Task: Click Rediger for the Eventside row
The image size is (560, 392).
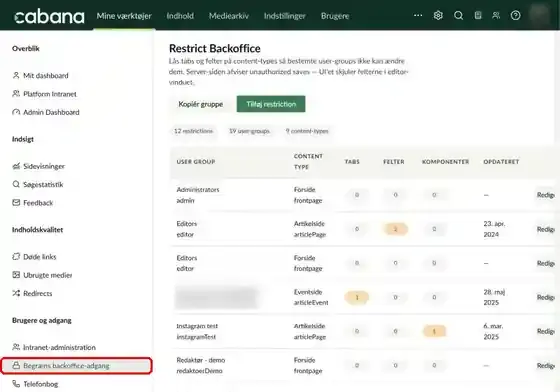Action: 545,297
